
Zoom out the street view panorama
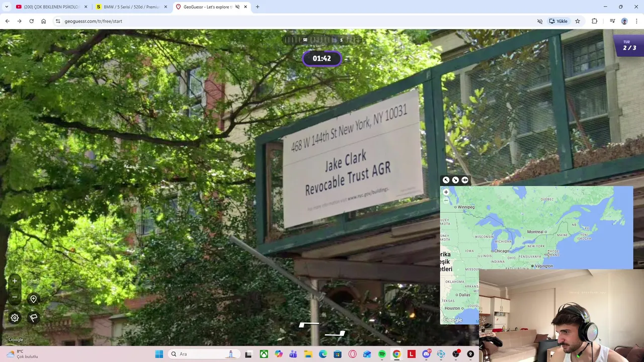pos(15,297)
